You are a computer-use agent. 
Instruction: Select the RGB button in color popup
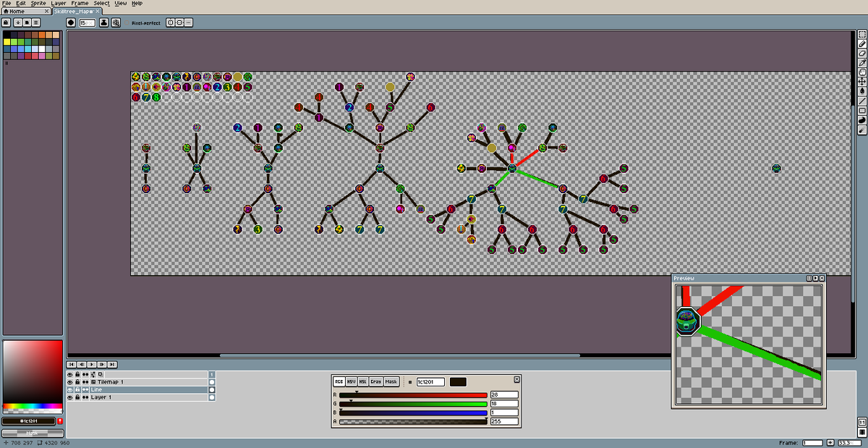(339, 381)
